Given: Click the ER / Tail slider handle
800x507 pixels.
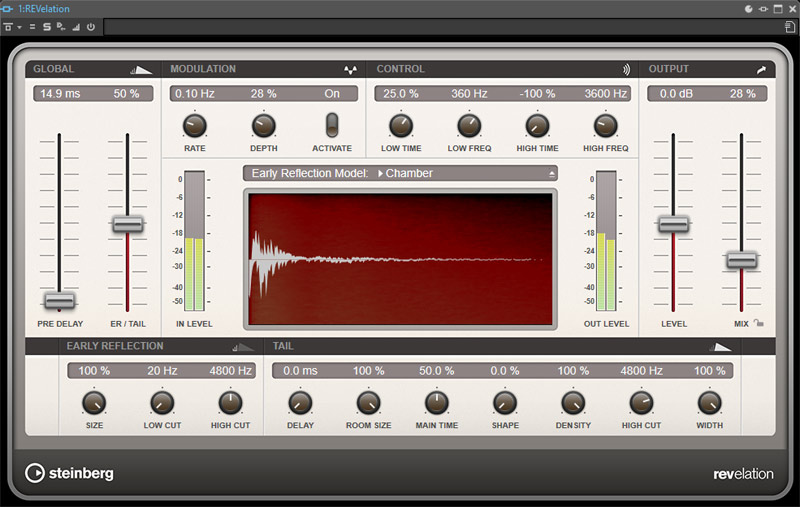Looking at the screenshot, I should (x=128, y=224).
